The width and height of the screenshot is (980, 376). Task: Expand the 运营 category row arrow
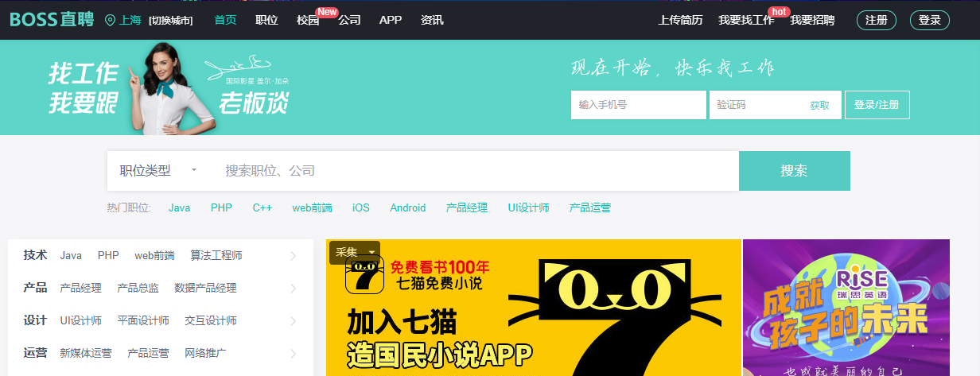293,354
